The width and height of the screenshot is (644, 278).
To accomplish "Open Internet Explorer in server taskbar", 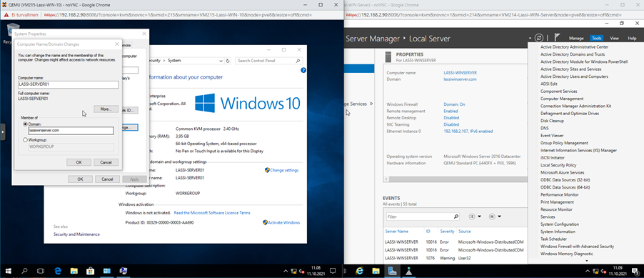I will (x=360, y=271).
